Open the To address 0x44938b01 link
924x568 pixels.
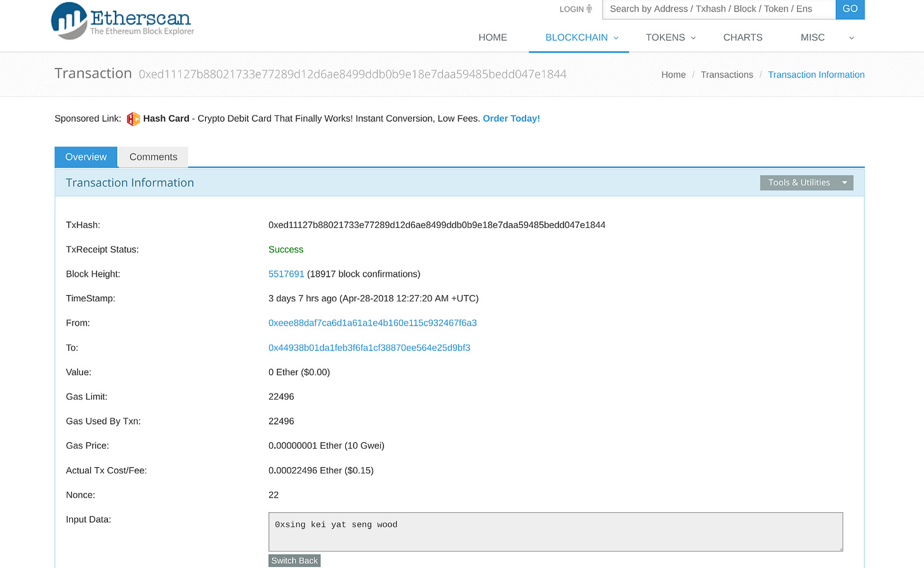369,348
